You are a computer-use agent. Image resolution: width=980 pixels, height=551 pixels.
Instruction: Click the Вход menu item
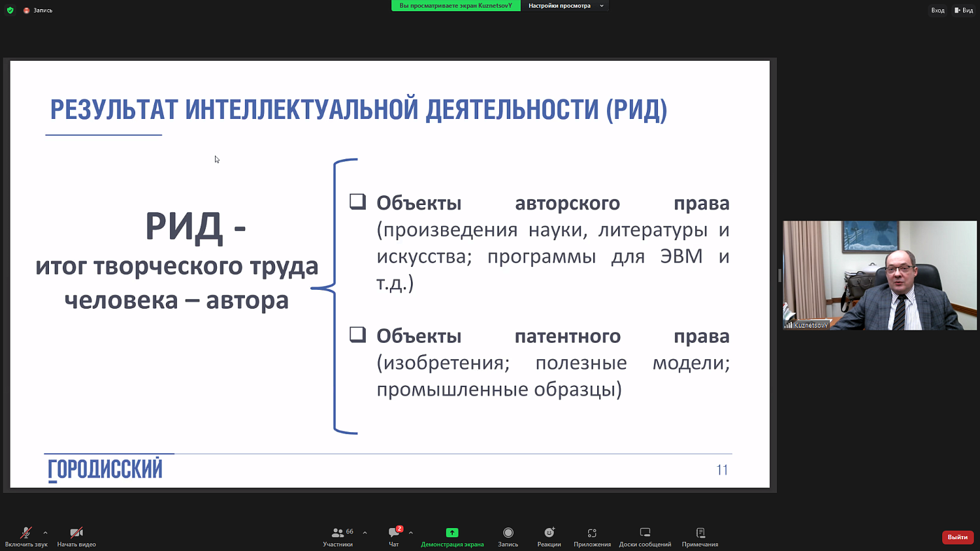click(x=938, y=10)
